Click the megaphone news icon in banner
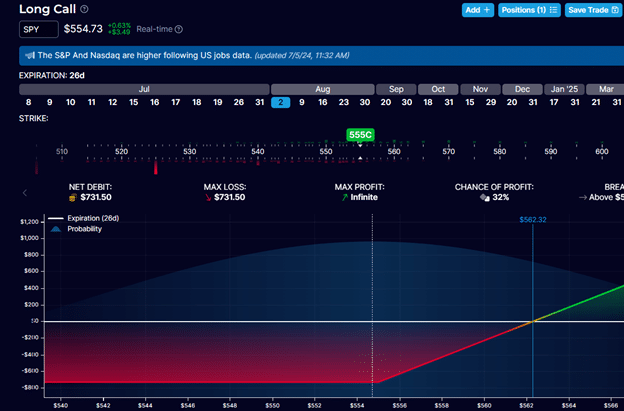The width and height of the screenshot is (624, 411). [x=30, y=55]
